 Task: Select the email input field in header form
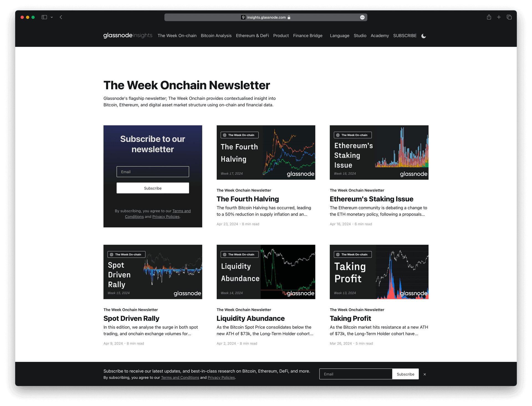point(152,172)
